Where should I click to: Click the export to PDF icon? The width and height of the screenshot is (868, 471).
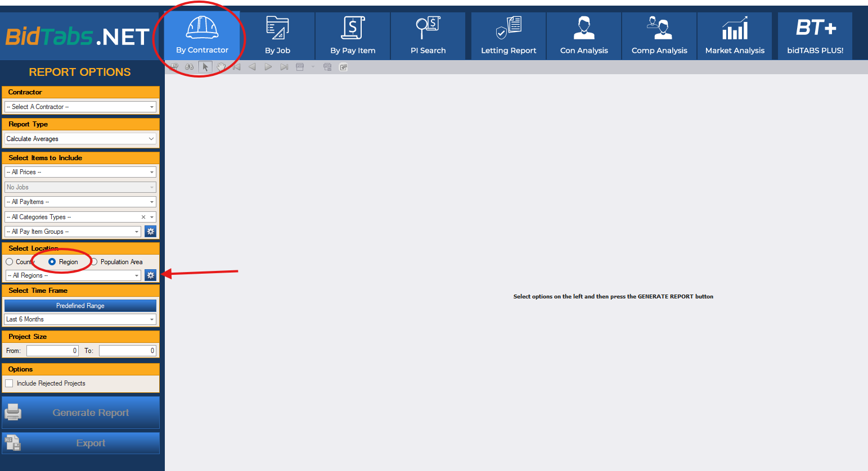coord(300,67)
